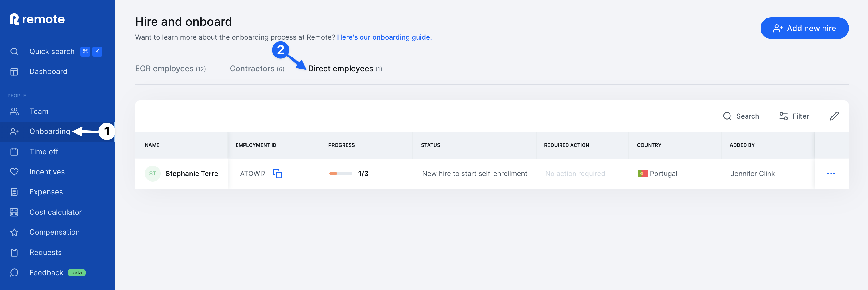This screenshot has height=290, width=868.
Task: Click the Team people icon
Action: [x=14, y=111]
